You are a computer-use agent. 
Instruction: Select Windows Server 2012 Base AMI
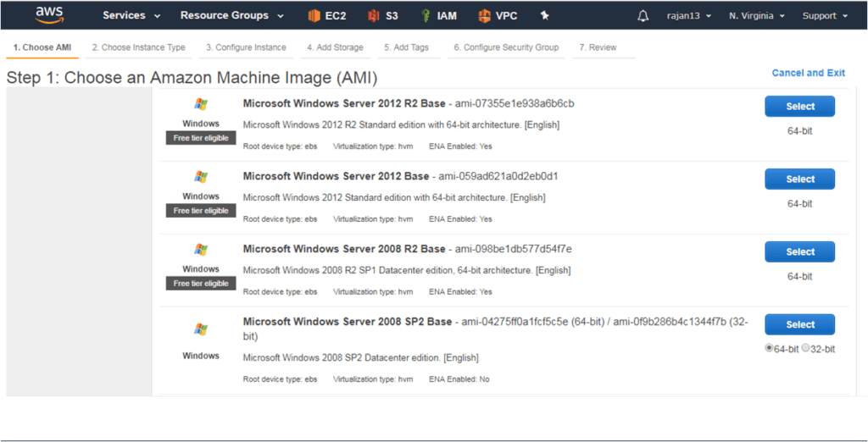800,179
